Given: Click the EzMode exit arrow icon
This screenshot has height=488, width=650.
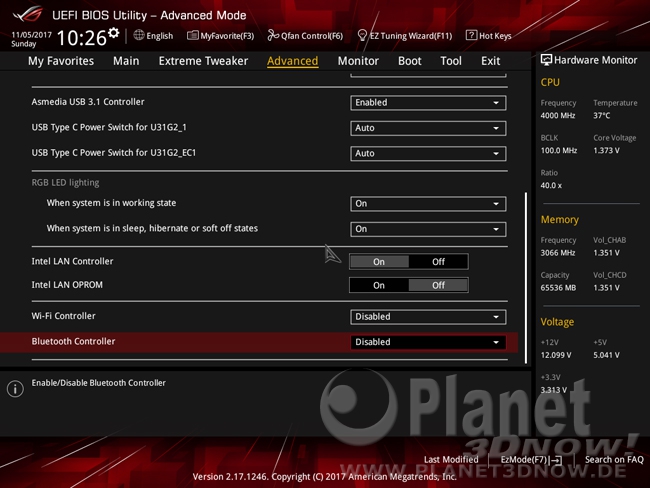Looking at the screenshot, I should [556, 460].
